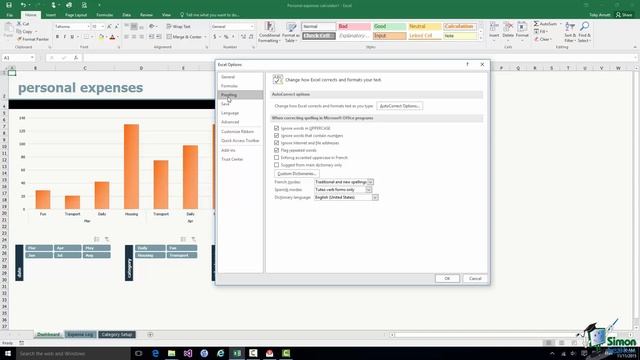Open the Insert ribbon tab
The width and height of the screenshot is (640, 360).
51,15
